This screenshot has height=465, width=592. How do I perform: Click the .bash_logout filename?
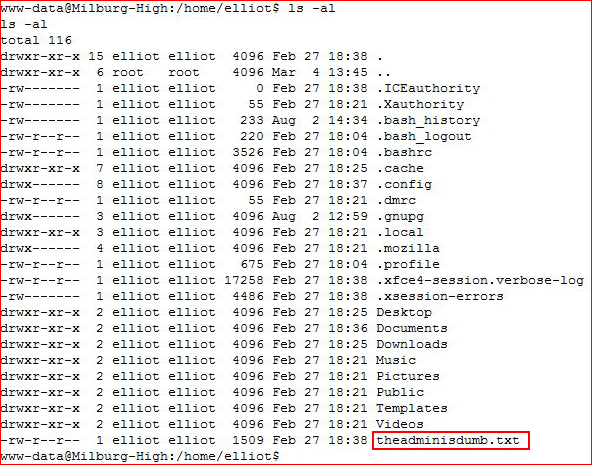pos(424,136)
